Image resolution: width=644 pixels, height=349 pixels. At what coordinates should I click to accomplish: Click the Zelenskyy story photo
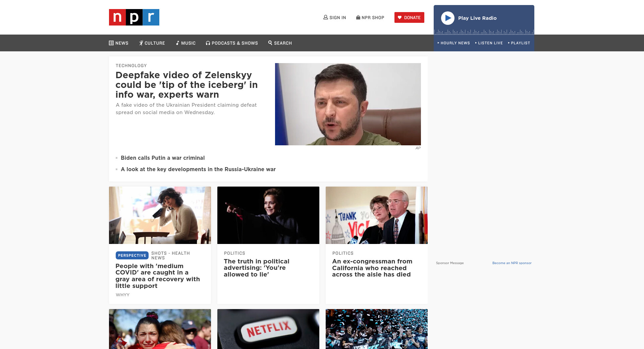tap(348, 104)
